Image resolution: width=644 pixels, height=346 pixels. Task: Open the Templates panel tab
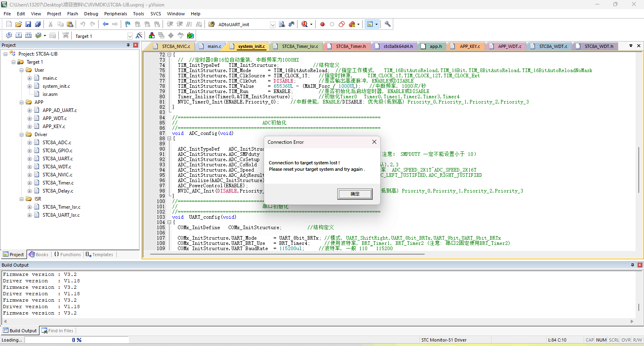click(x=99, y=255)
